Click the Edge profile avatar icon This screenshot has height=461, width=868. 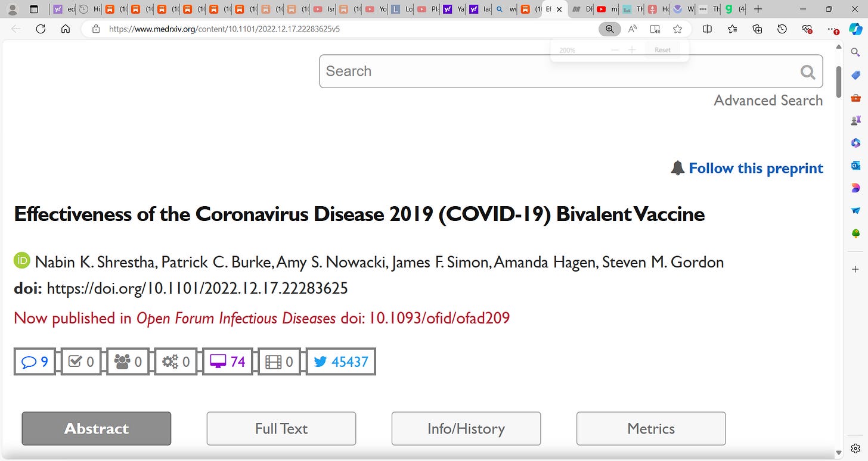click(x=13, y=9)
